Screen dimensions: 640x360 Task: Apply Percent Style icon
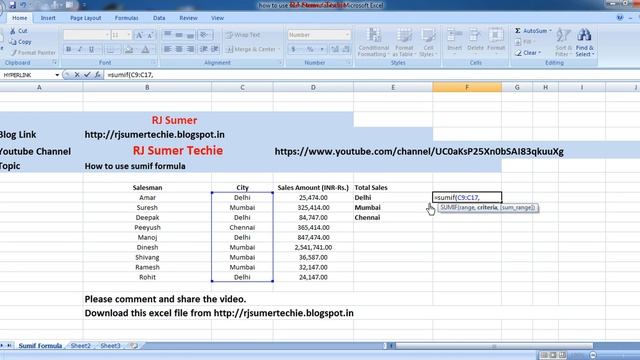click(x=310, y=49)
